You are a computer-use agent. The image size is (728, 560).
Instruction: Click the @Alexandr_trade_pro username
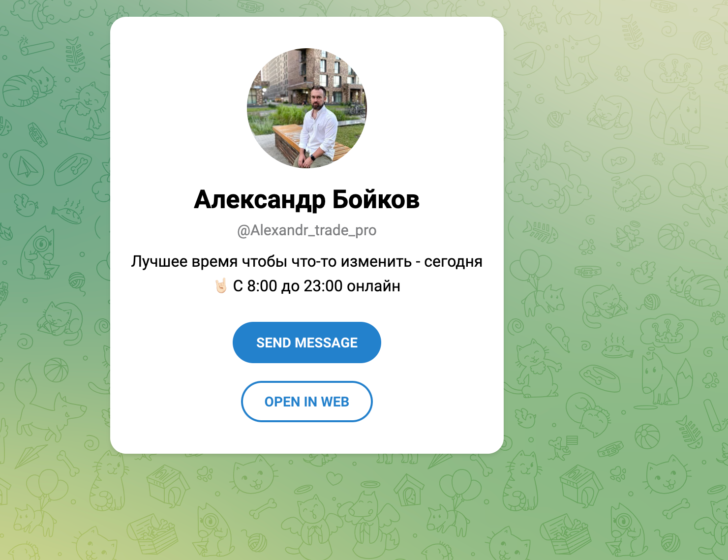307,230
